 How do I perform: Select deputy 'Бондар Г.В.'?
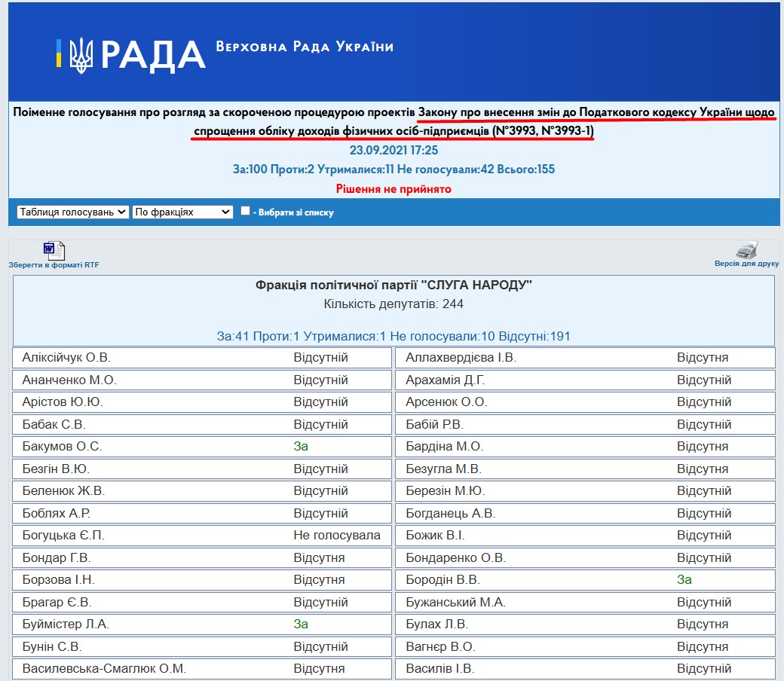57,558
